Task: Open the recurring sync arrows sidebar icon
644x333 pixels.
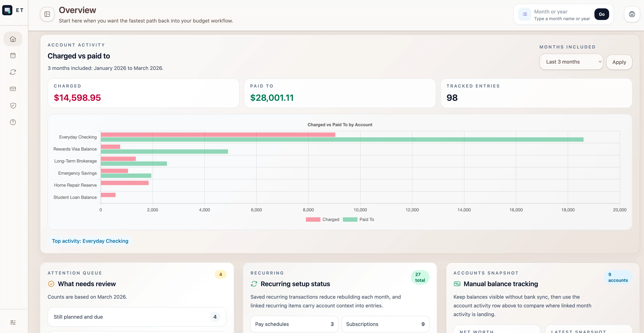Action: coord(13,72)
